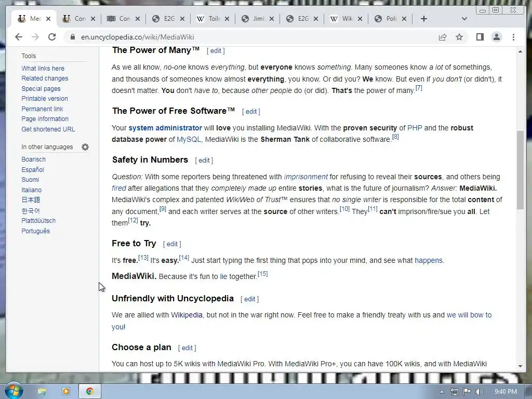Go back to the previous page
Viewport: 532px width, 399px height.
[x=19, y=37]
